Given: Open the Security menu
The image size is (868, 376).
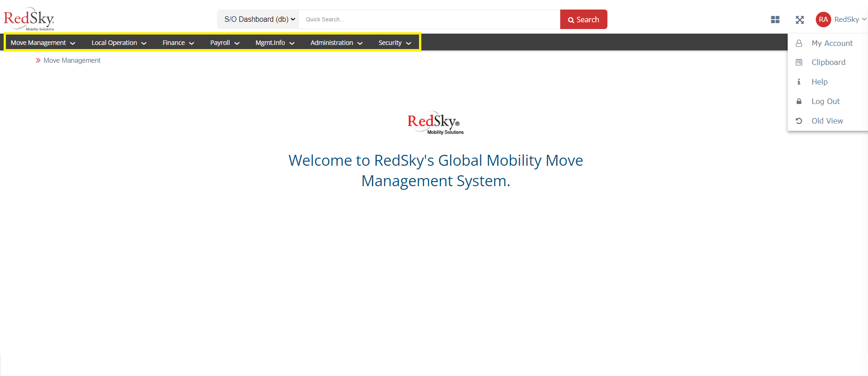Looking at the screenshot, I should coord(395,43).
